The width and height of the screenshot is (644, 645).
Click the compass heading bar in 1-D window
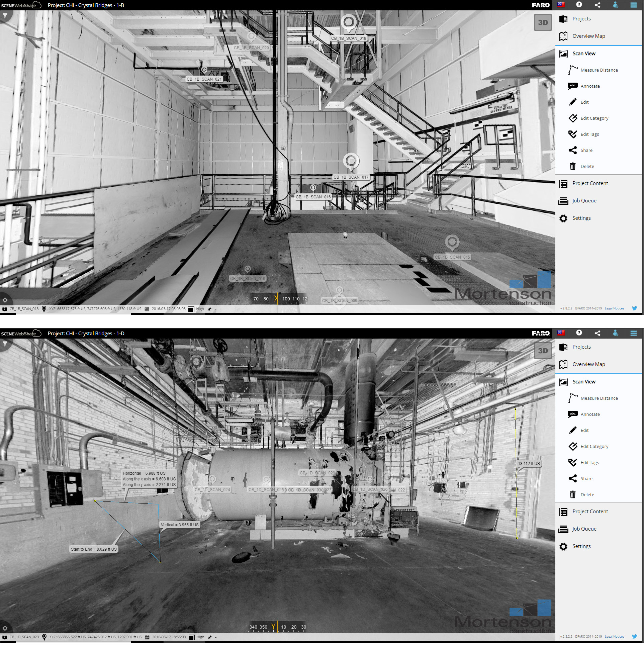[277, 627]
